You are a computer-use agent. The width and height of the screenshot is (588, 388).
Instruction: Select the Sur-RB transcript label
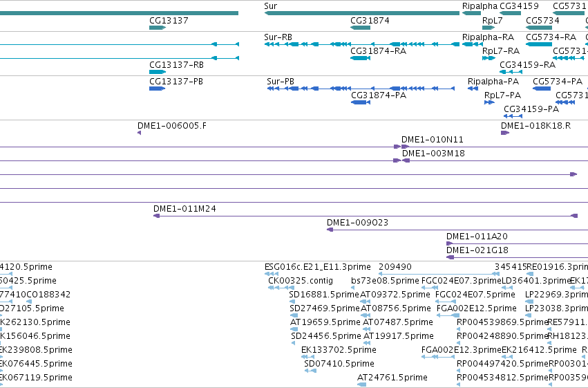click(x=278, y=37)
